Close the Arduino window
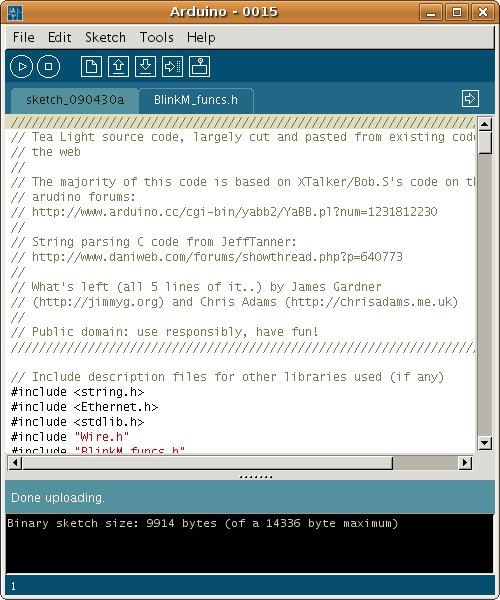 [x=482, y=13]
